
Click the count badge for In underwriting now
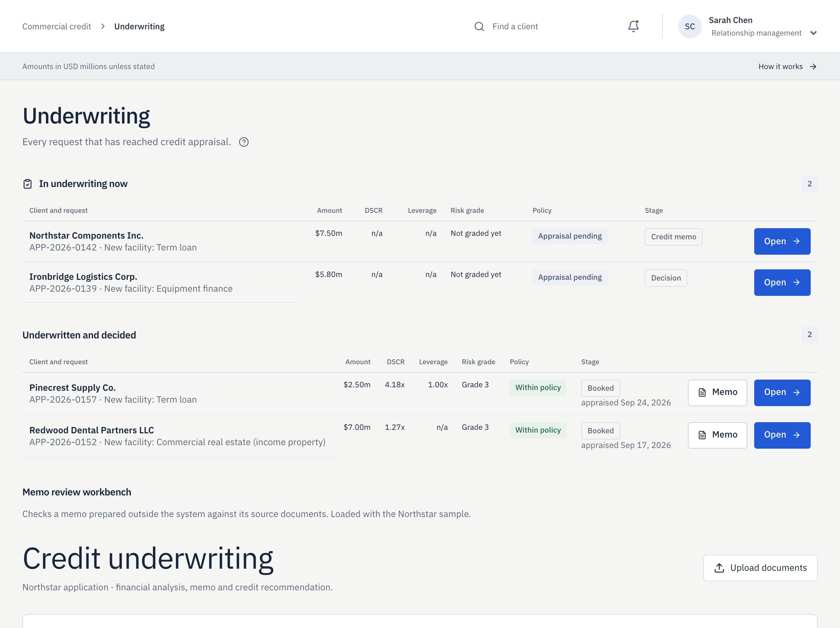pos(809,184)
